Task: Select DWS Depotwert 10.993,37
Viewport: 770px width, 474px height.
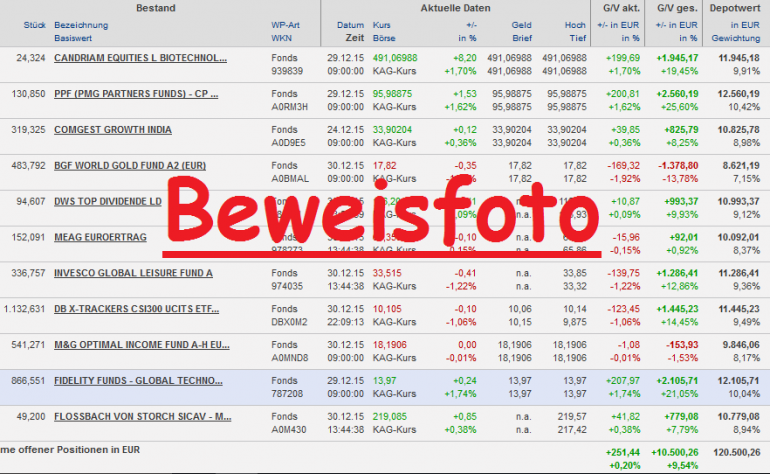Action: click(x=739, y=201)
